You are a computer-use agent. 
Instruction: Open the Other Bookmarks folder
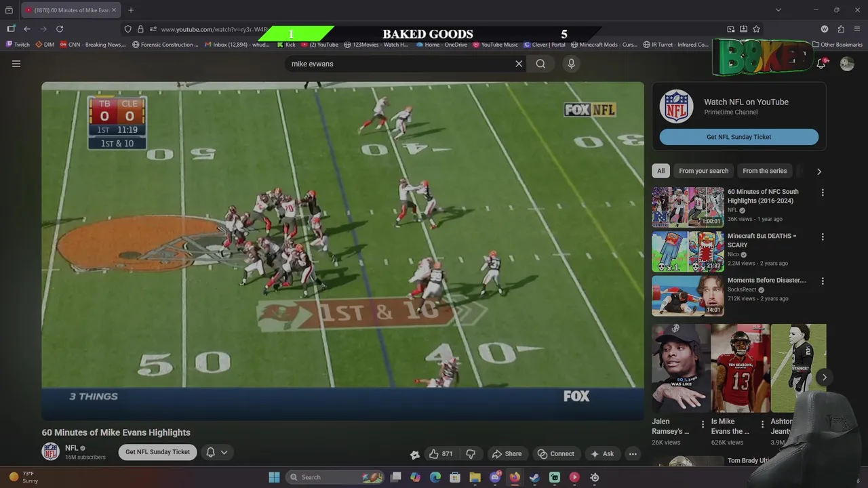click(x=837, y=45)
